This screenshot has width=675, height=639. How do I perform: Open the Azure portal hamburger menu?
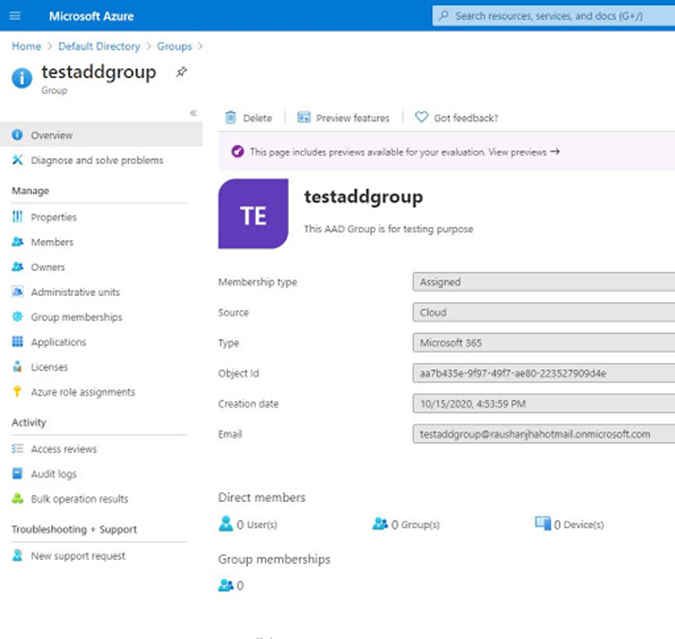click(15, 16)
